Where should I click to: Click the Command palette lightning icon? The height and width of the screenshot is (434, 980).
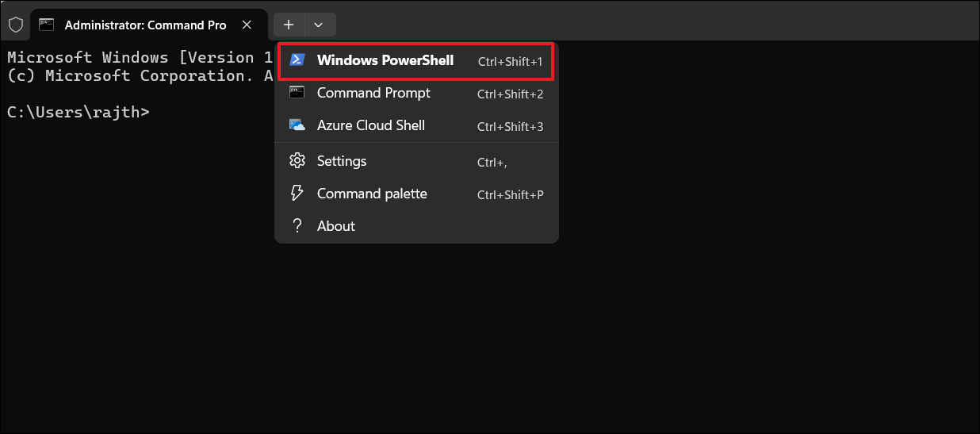[x=297, y=194]
